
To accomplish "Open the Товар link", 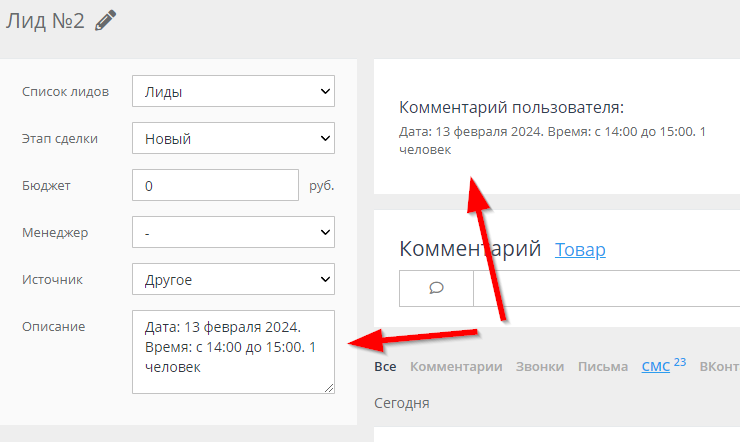I will [x=580, y=250].
